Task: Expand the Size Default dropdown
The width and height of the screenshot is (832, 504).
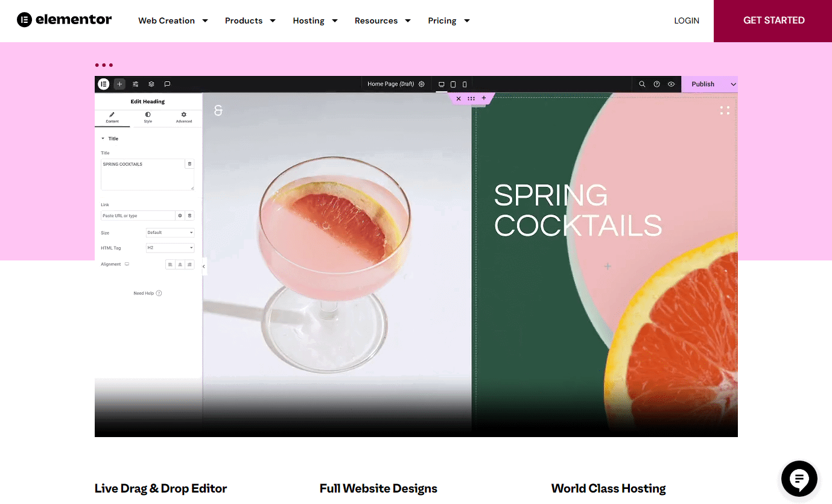Action: pyautogui.click(x=170, y=232)
